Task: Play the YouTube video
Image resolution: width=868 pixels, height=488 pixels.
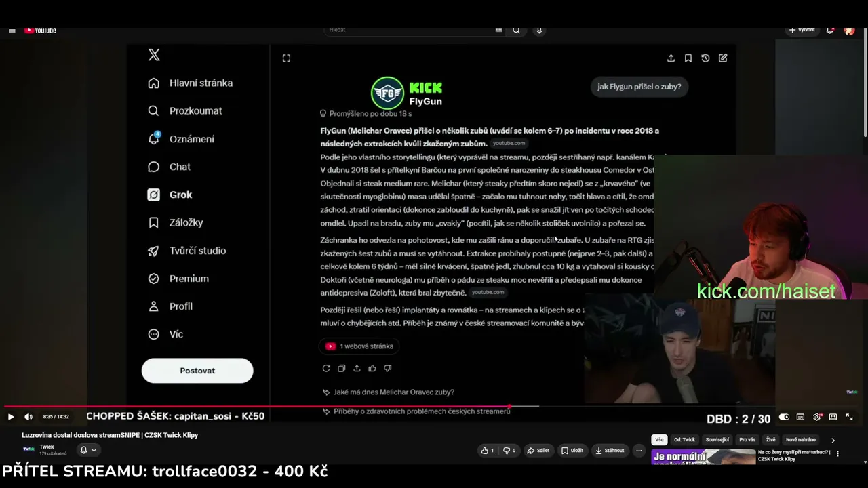Action: (10, 417)
